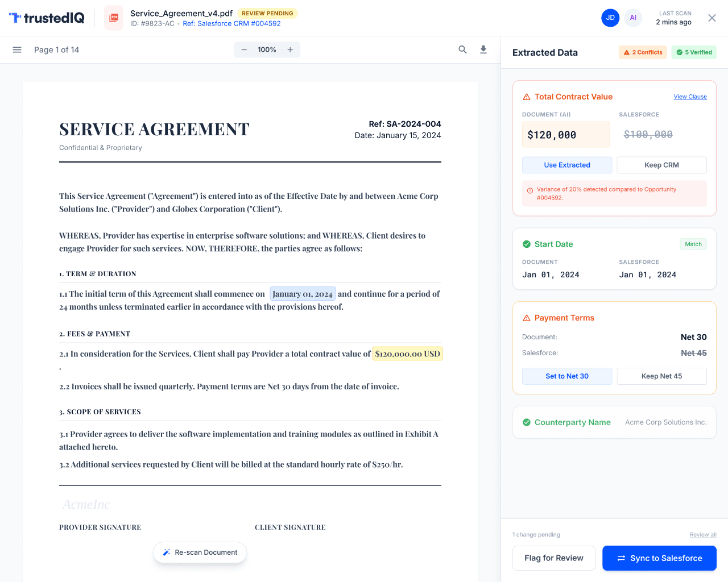Click the trustedIQ logo

[x=47, y=18]
